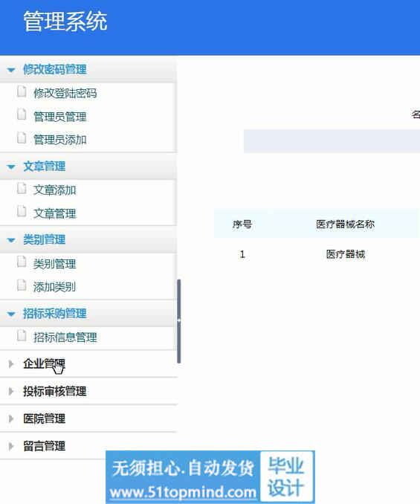420x504 pixels.
Task: Expand the 投标审核管理 section arrow
Action: pos(11,391)
